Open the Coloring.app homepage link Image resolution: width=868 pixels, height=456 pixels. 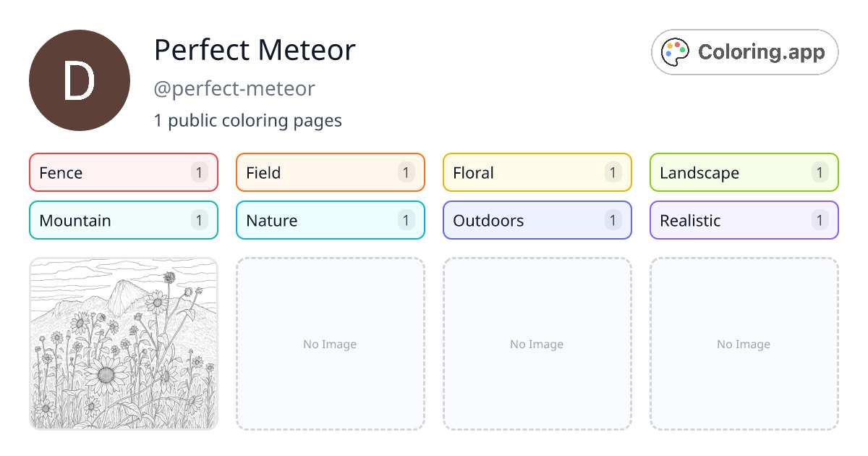(x=744, y=51)
